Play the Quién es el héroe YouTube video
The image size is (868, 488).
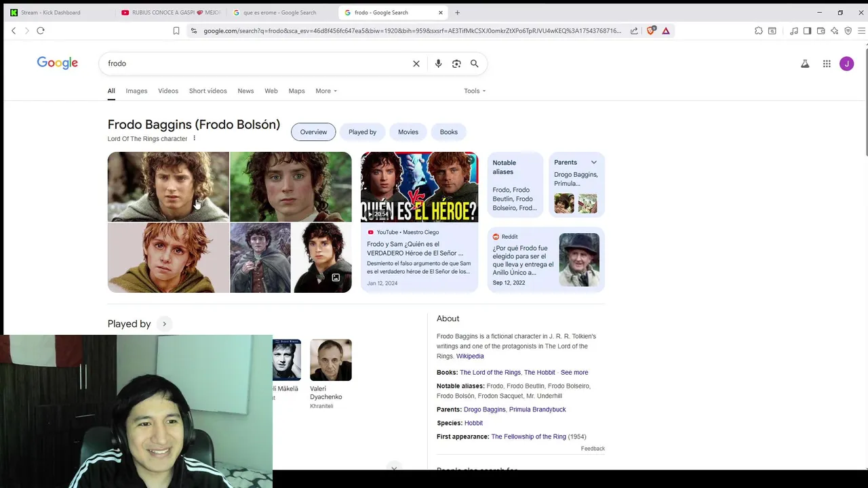click(x=419, y=187)
